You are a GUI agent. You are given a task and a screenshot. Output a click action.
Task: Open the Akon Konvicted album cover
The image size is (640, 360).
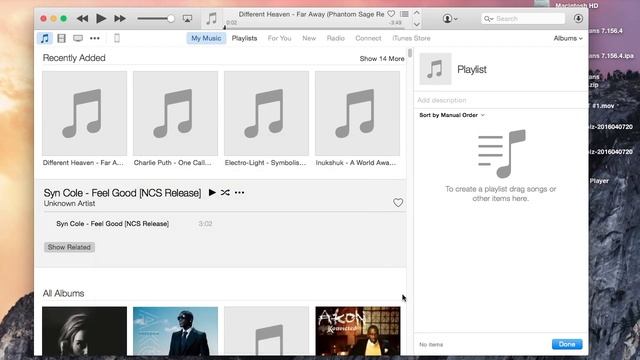point(358,331)
